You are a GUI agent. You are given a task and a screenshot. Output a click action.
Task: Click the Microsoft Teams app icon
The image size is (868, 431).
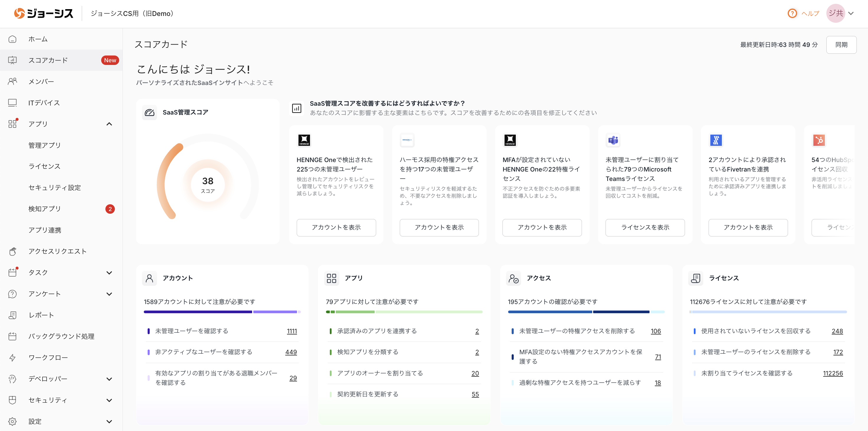pyautogui.click(x=613, y=140)
